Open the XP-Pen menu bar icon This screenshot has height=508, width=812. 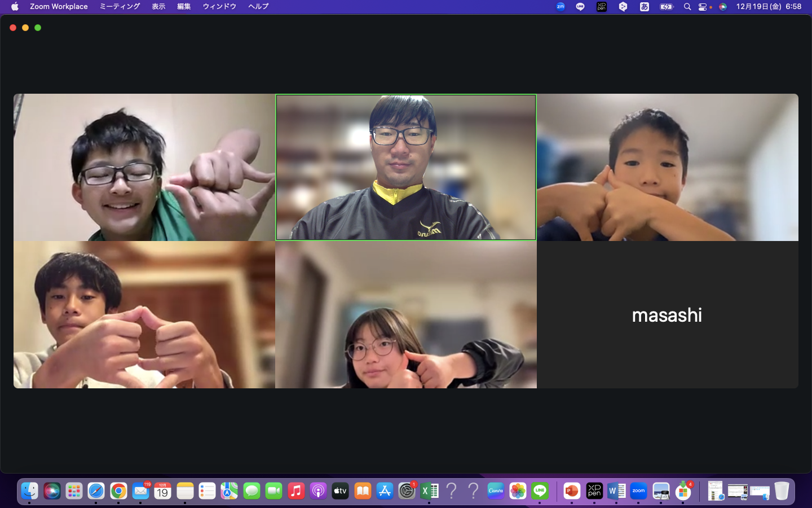[x=602, y=7]
